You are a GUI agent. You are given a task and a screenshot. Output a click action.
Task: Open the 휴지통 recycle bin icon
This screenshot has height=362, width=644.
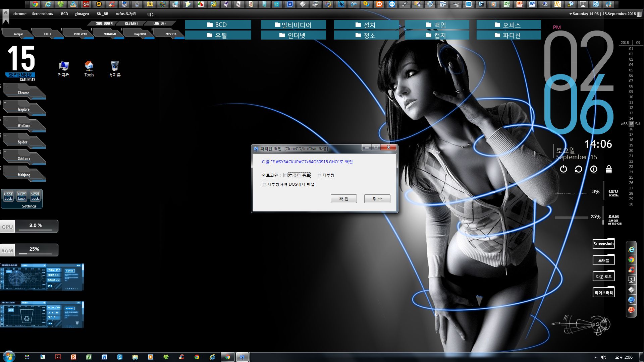[x=114, y=69]
